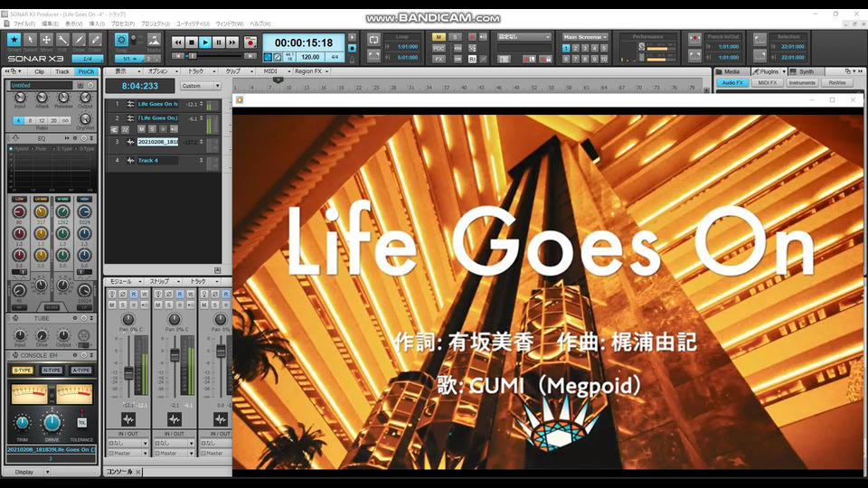Fast forward the transport
Screen dimensions: 868x488
click(232, 42)
